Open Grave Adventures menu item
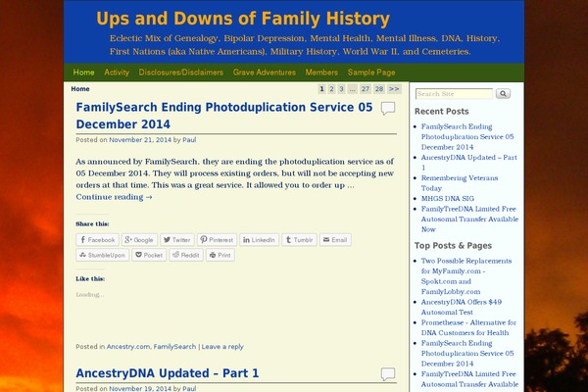Image resolution: width=588 pixels, height=392 pixels. [265, 73]
